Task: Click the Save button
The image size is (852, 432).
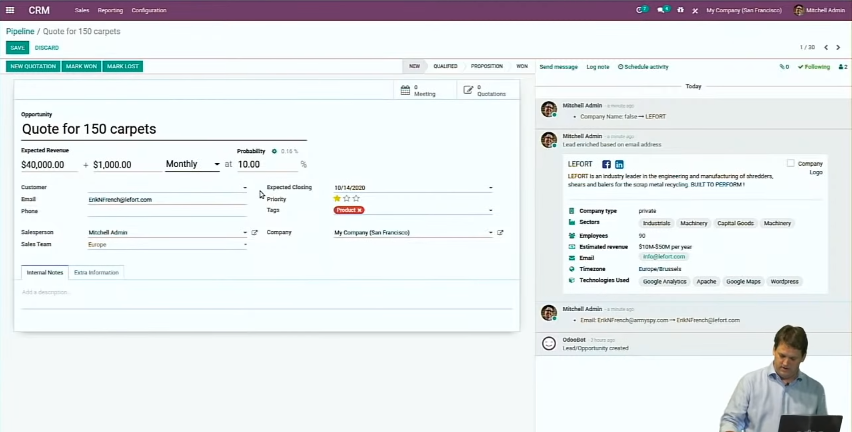Action: point(17,48)
